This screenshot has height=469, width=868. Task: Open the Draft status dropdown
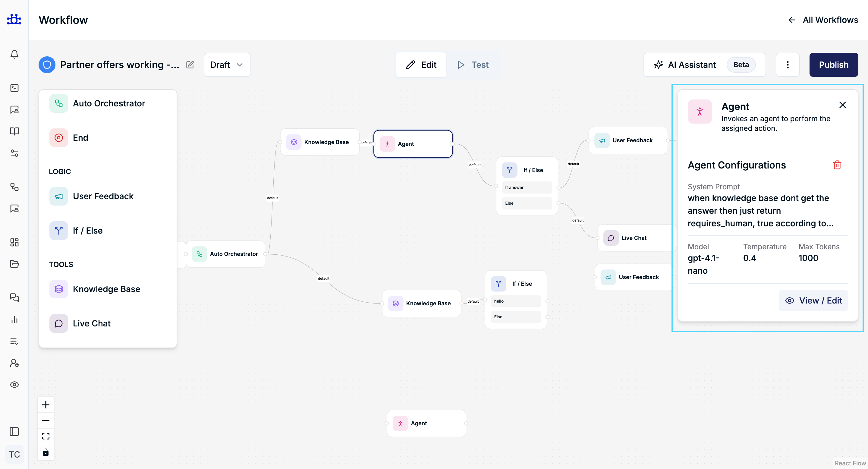[227, 65]
